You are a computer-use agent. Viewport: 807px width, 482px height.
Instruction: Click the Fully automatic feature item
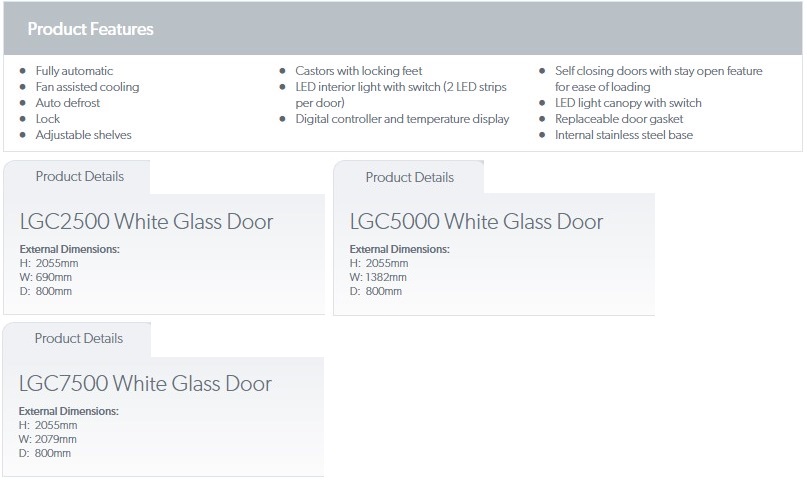(74, 71)
